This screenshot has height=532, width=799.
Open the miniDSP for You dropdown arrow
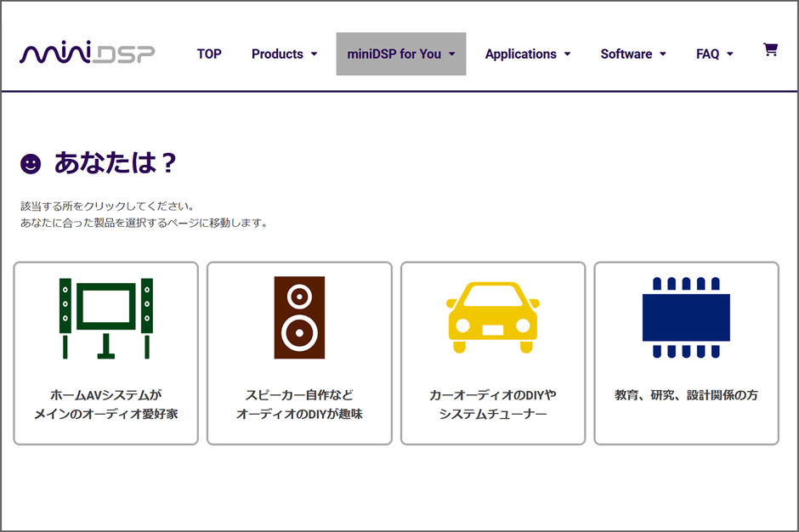[x=450, y=53]
